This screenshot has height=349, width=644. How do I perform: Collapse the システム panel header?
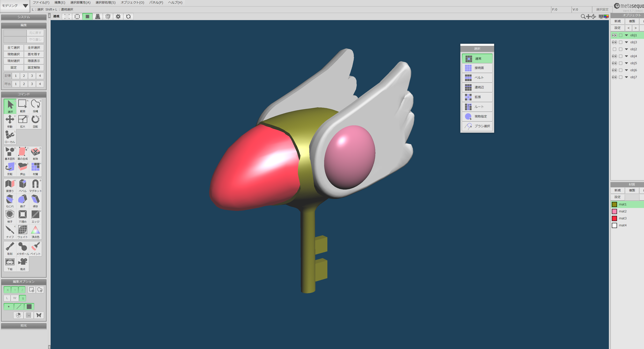tap(24, 17)
